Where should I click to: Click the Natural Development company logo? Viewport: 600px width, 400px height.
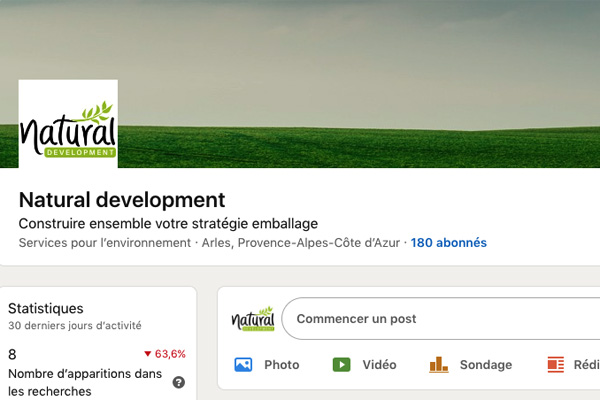[x=68, y=124]
